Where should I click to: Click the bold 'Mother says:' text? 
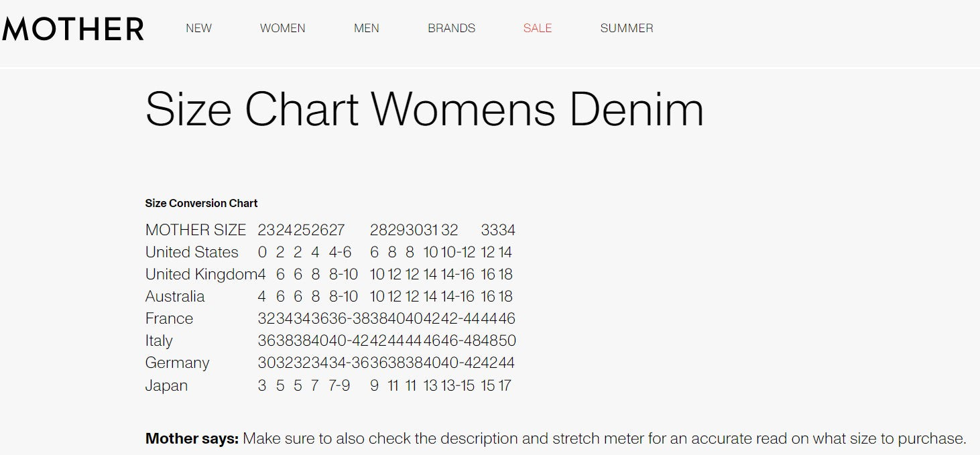[x=192, y=439]
